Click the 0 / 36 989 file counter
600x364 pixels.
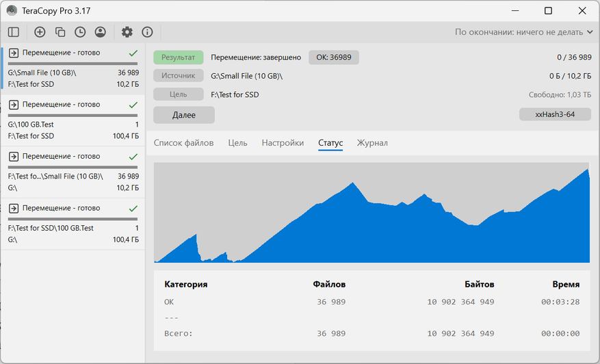click(574, 57)
